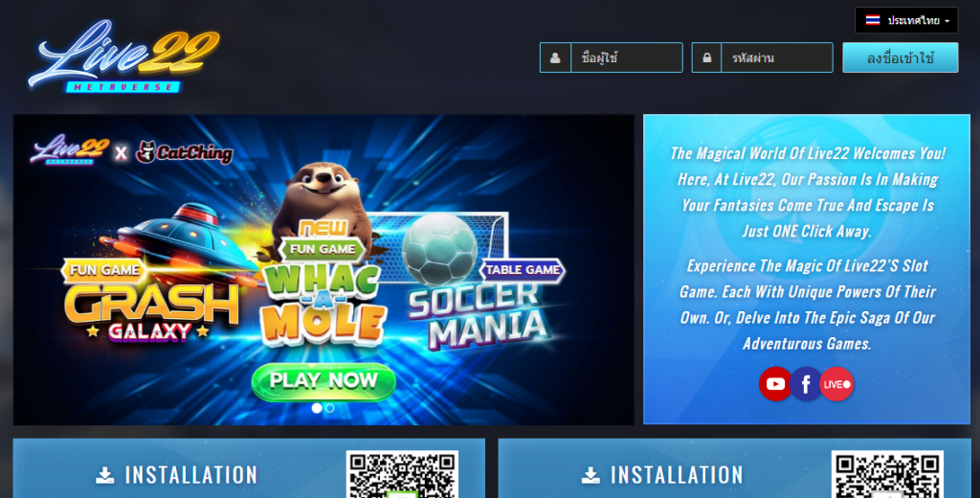Click the lock icon beside password field
Screen dimensions: 980x498
(x=706, y=57)
